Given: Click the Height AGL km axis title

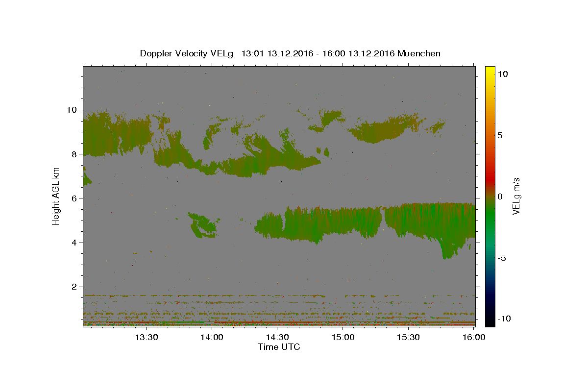Looking at the screenshot, I should tap(56, 196).
